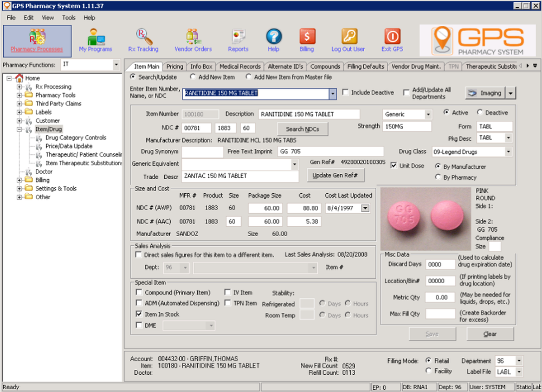Click the Imaging button
Image resolution: width=542 pixels, height=392 pixels.
[485, 93]
